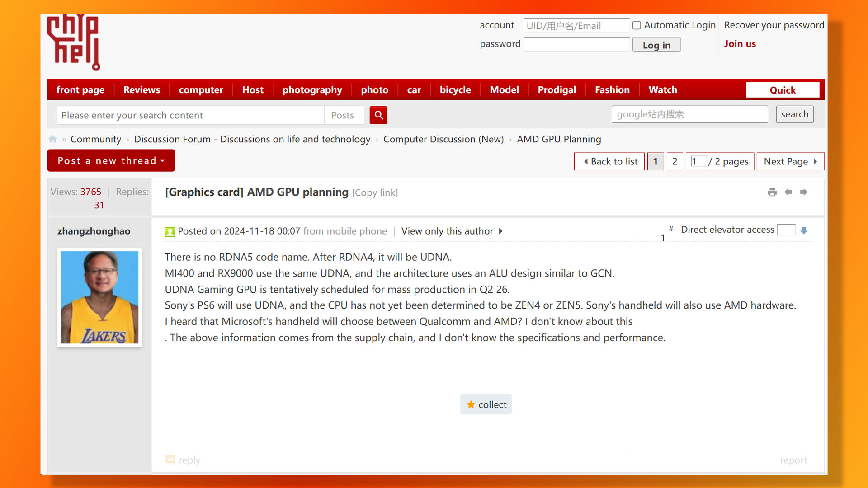Click the Google site search field

[x=689, y=114]
